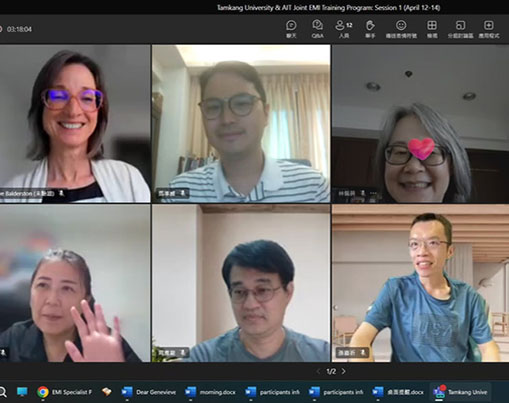Raise hand using the hand icon
This screenshot has height=403, width=509.
coord(370,29)
